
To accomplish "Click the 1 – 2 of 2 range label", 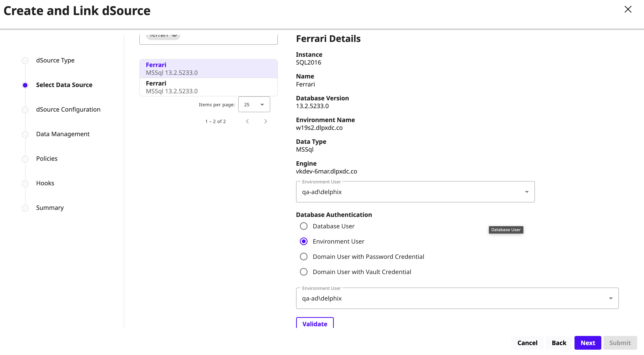I will tap(215, 121).
